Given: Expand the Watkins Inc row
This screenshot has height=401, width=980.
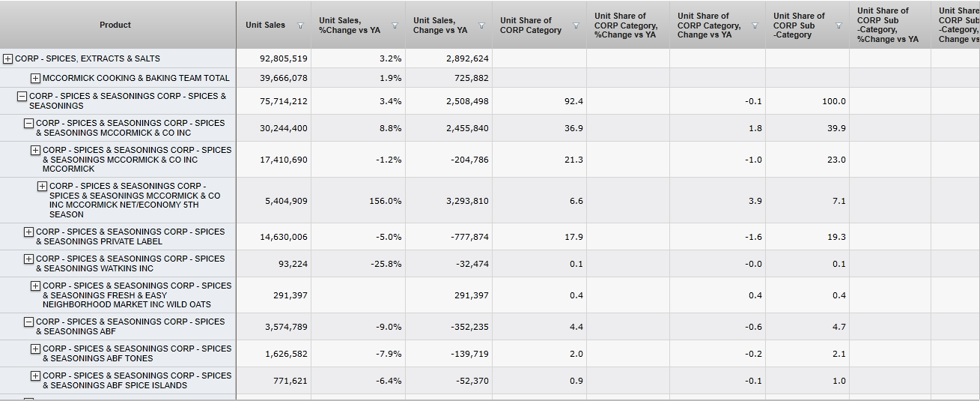Looking at the screenshot, I should point(29,259).
